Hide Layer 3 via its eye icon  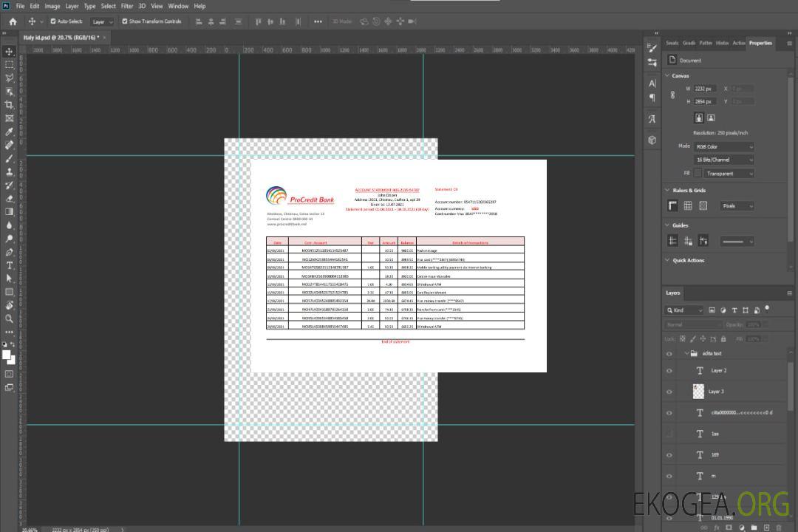pyautogui.click(x=669, y=392)
